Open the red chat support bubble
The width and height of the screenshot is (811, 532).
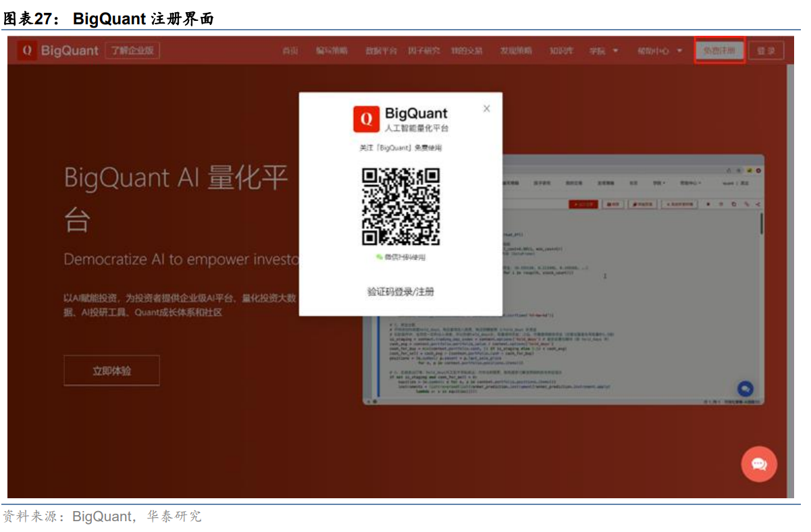tap(759, 464)
